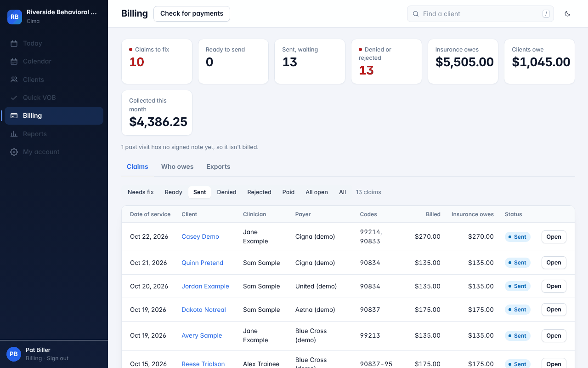Open the Quinn Pretend claim row button
Image resolution: width=588 pixels, height=368 pixels.
[554, 263]
